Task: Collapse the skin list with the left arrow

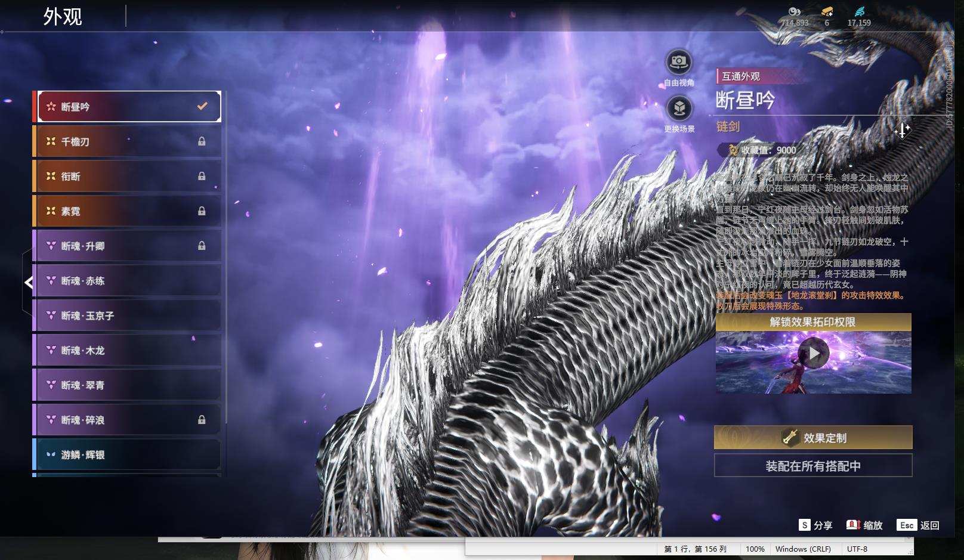Action: (28, 282)
